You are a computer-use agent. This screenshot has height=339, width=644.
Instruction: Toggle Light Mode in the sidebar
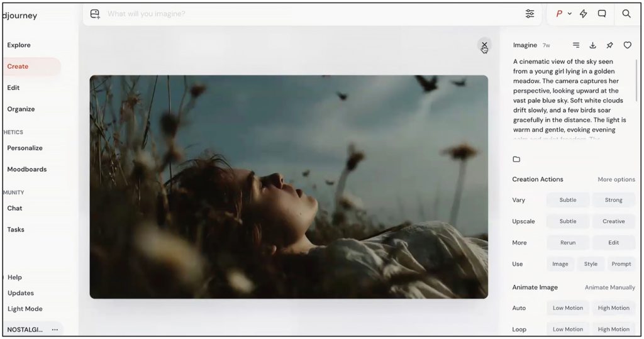(x=25, y=309)
